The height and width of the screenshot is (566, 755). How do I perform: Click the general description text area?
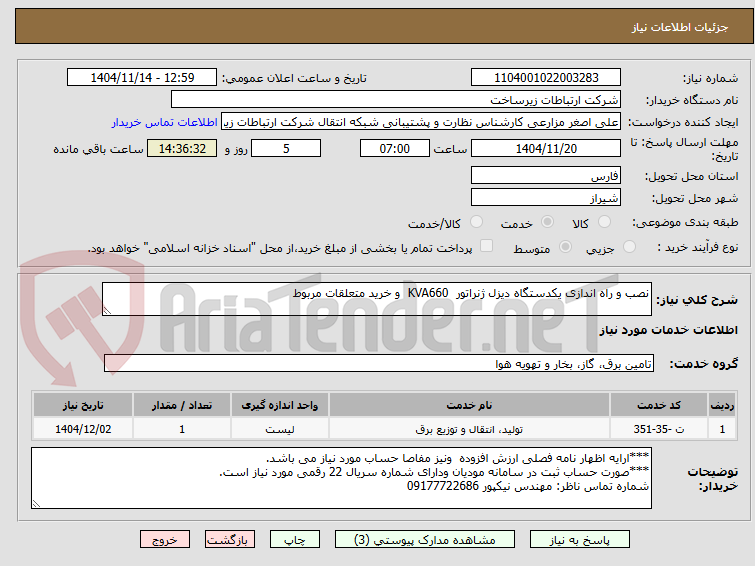click(377, 299)
